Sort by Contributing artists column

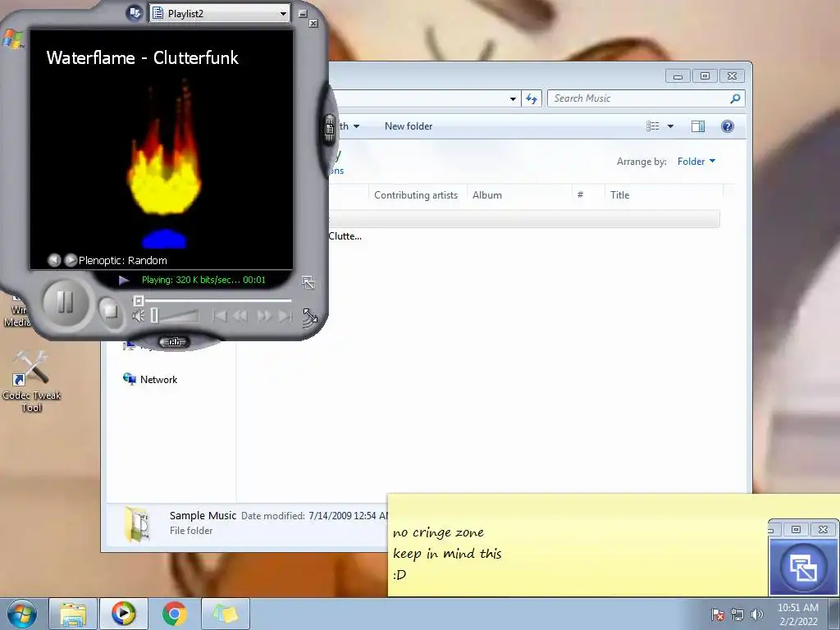[416, 195]
